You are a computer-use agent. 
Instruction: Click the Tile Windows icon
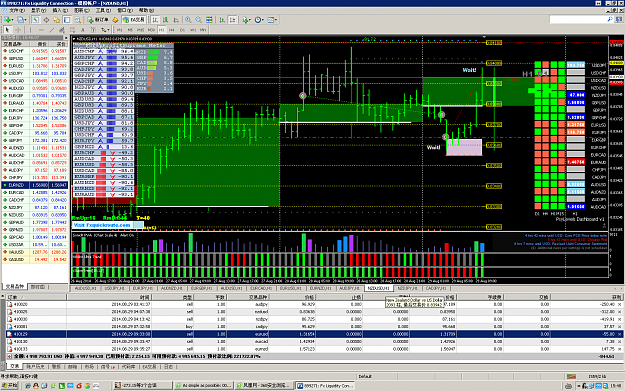point(209,20)
